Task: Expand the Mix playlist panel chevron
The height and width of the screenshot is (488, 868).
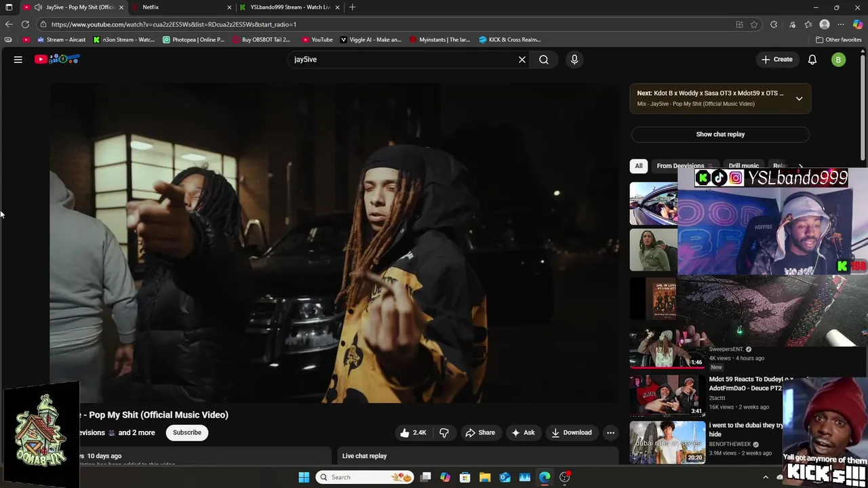Action: 799,98
